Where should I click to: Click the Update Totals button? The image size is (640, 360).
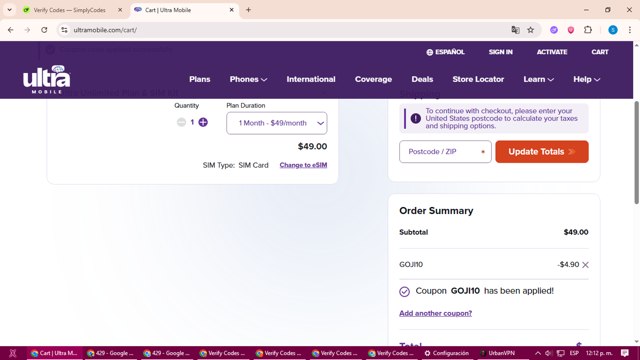coord(542,152)
